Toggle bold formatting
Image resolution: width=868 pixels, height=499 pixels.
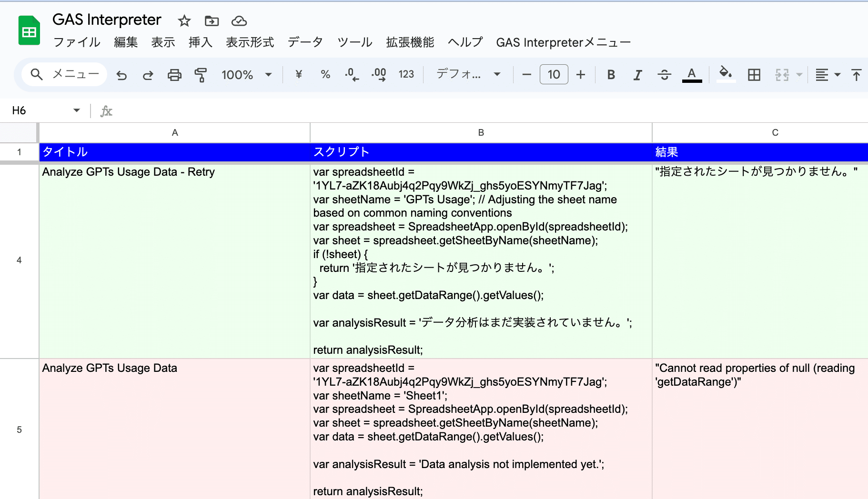click(x=611, y=75)
